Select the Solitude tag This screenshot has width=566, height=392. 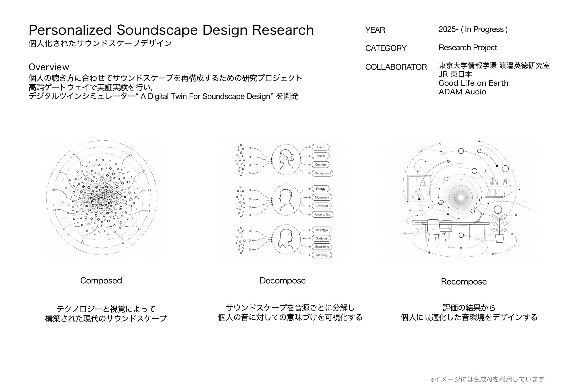click(x=321, y=238)
